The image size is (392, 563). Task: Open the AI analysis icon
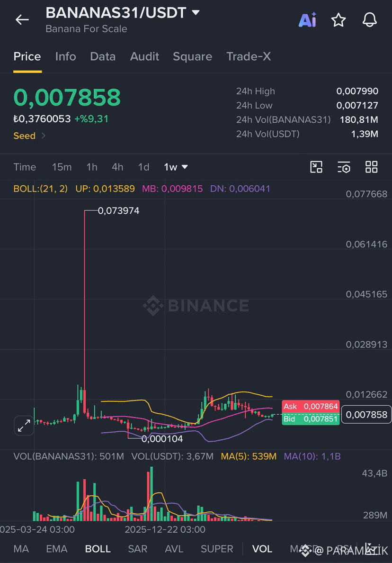(x=307, y=20)
